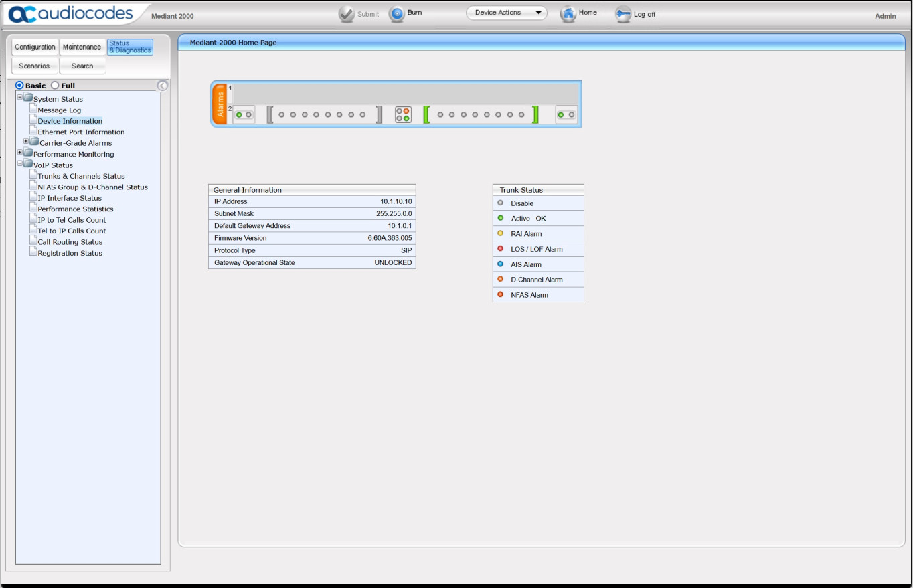Click the right Ethernet port LED pair
913x588 pixels.
point(566,114)
